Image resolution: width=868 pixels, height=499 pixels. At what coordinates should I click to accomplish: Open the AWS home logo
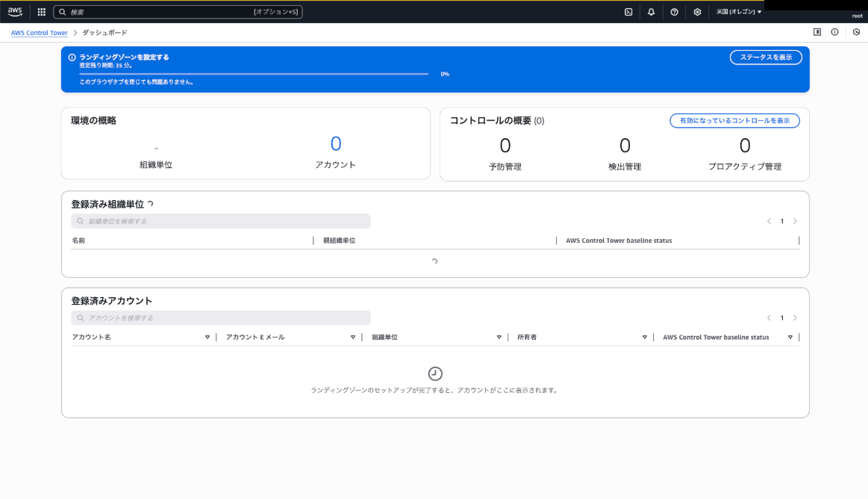[x=15, y=12]
